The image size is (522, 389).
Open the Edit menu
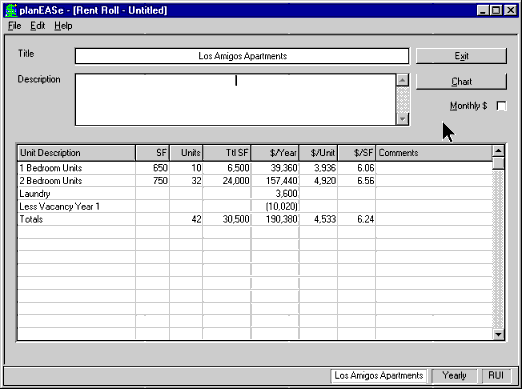38,26
